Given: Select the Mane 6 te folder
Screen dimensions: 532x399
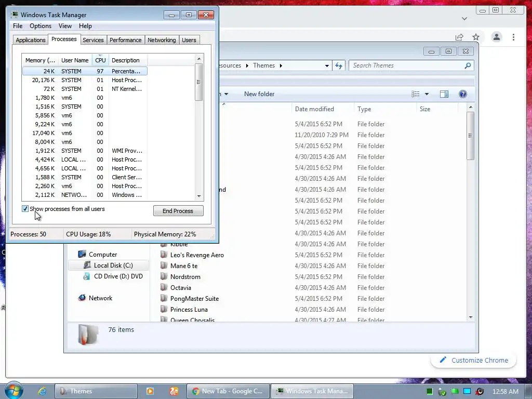Looking at the screenshot, I should 184,265.
